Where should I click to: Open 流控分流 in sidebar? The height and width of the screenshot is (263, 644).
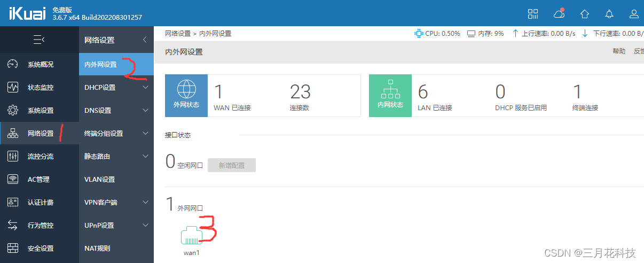click(x=40, y=157)
